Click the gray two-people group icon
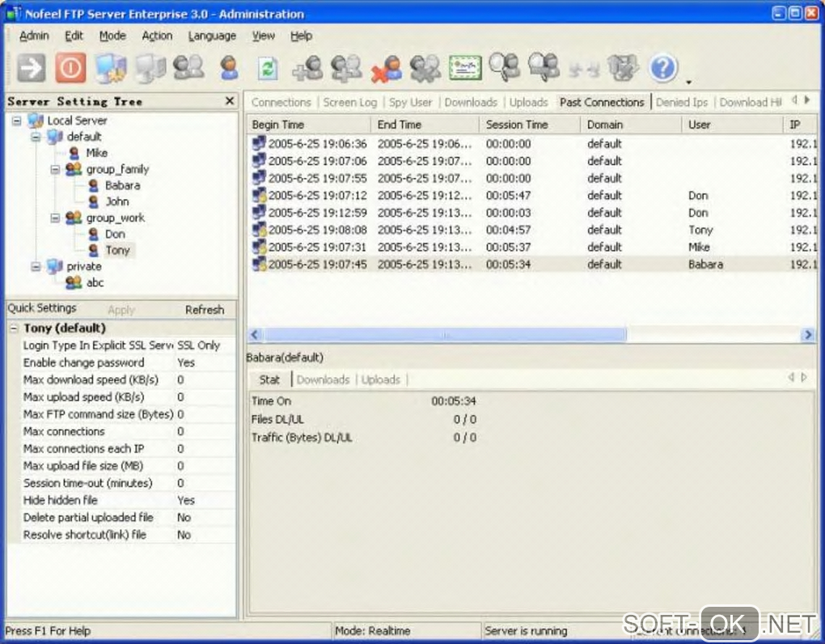 (x=189, y=69)
